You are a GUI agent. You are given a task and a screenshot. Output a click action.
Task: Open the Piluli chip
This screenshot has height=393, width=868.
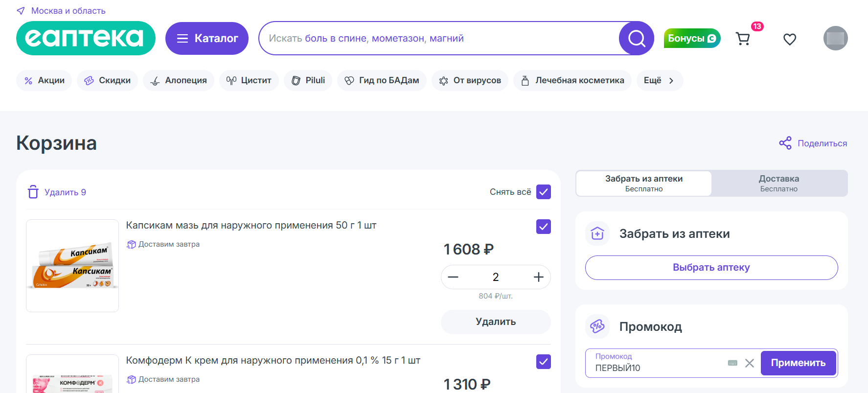pyautogui.click(x=308, y=80)
